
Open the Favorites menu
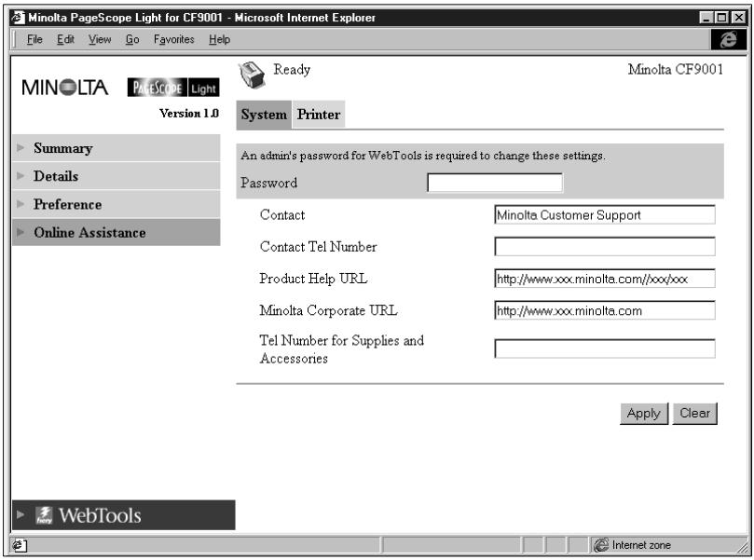pyautogui.click(x=174, y=39)
